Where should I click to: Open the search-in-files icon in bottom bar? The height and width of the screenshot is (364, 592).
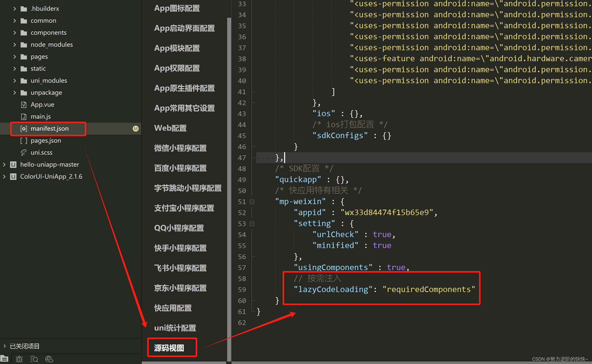34,359
